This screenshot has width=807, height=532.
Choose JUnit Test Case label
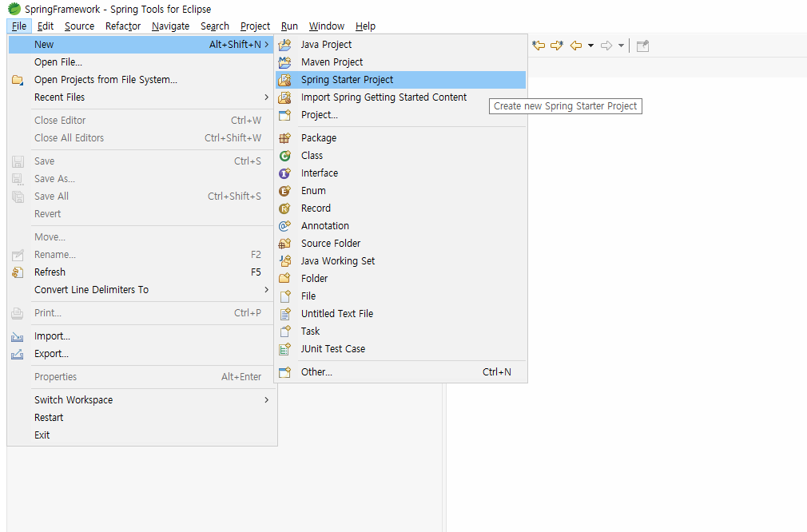[x=333, y=349]
